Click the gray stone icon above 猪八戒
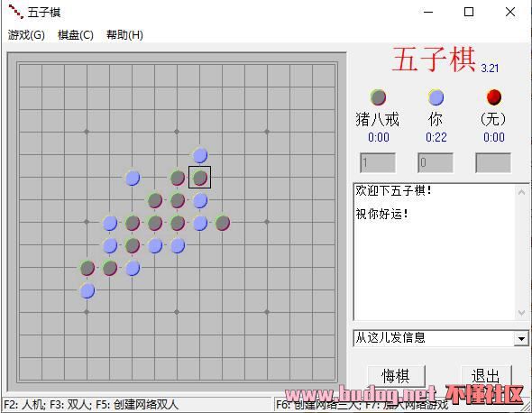This screenshot has width=532, height=413. pos(378,97)
